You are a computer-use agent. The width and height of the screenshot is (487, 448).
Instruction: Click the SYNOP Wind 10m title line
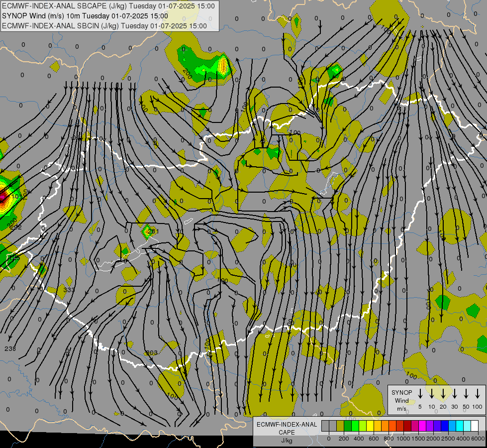85,16
